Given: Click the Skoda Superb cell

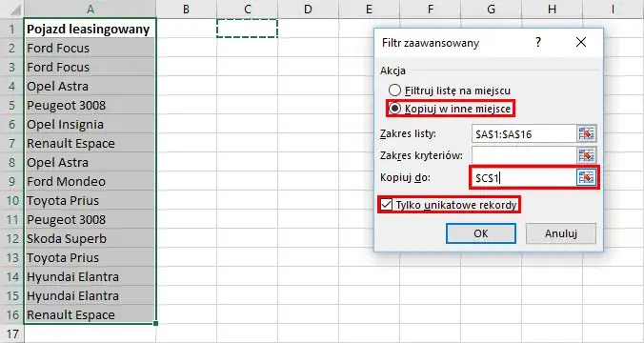Looking at the screenshot, I should pos(90,238).
